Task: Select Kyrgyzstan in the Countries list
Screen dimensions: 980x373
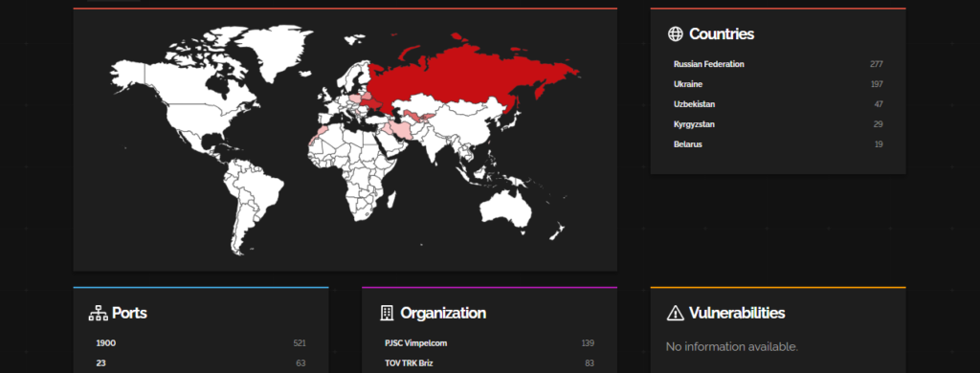Action: (x=694, y=124)
